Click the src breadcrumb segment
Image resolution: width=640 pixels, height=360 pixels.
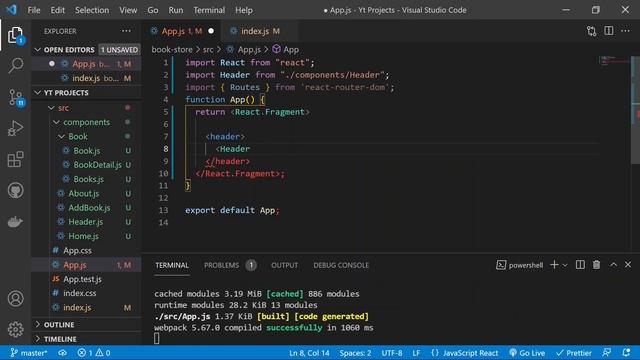208,49
